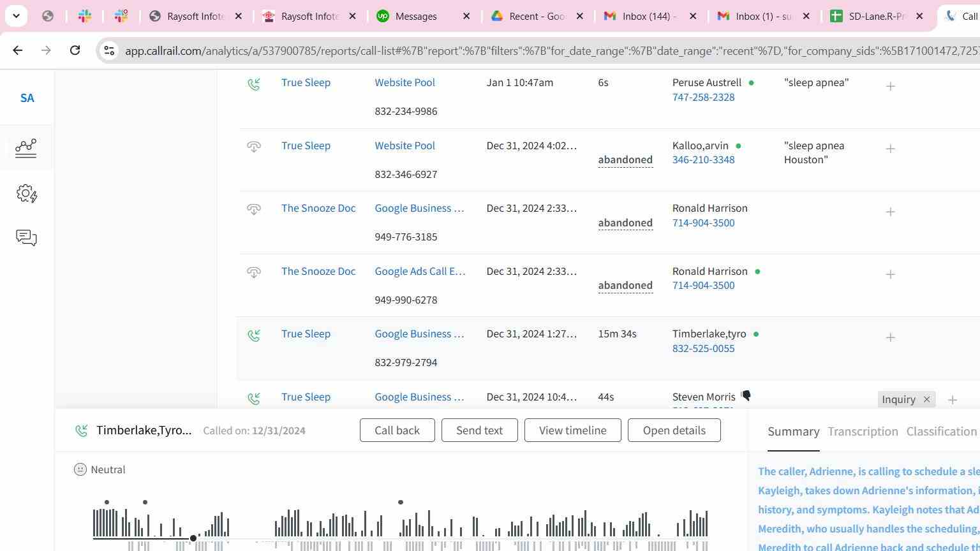Click the Send text button
980x551 pixels.
[x=479, y=430]
